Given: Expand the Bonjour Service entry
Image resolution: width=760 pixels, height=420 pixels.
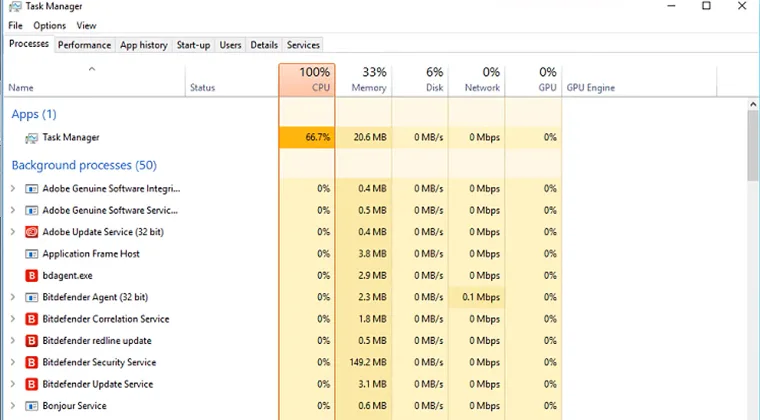Looking at the screenshot, I should [x=13, y=406].
